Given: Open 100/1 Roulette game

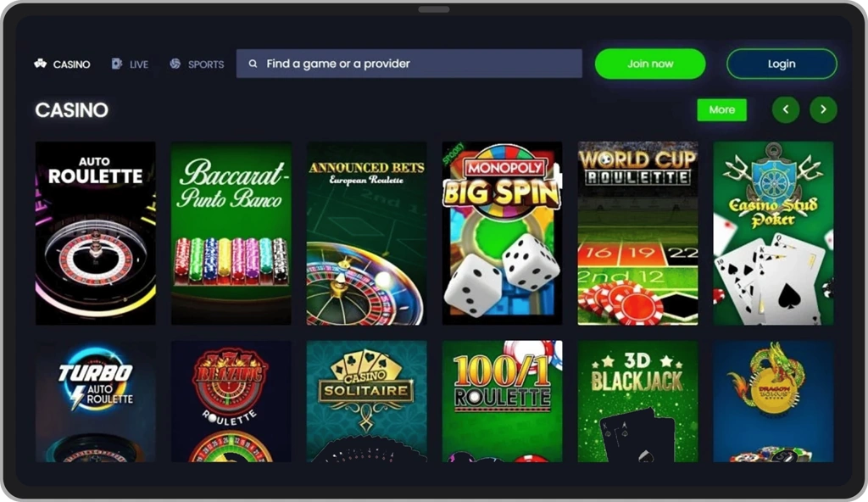Looking at the screenshot, I should pos(502,401).
